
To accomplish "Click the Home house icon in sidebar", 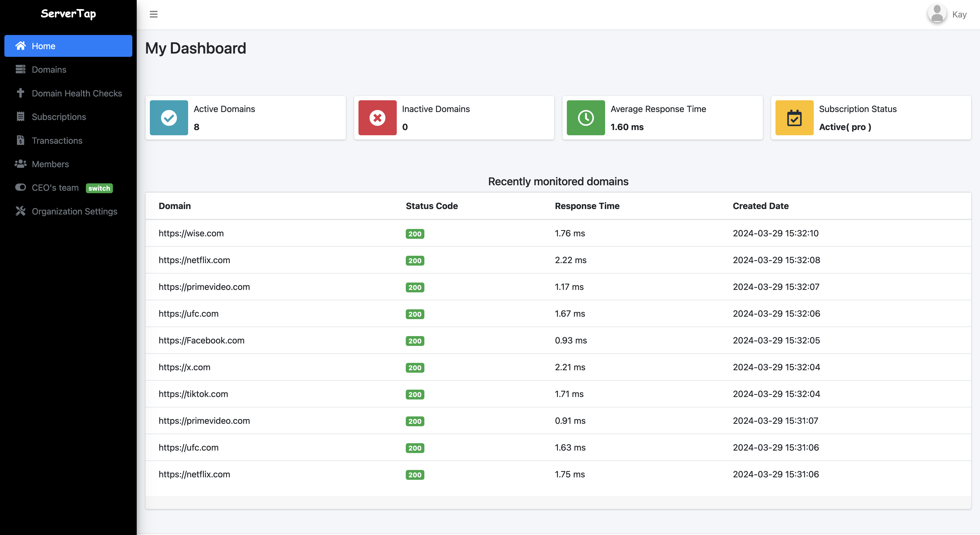I will [x=21, y=46].
